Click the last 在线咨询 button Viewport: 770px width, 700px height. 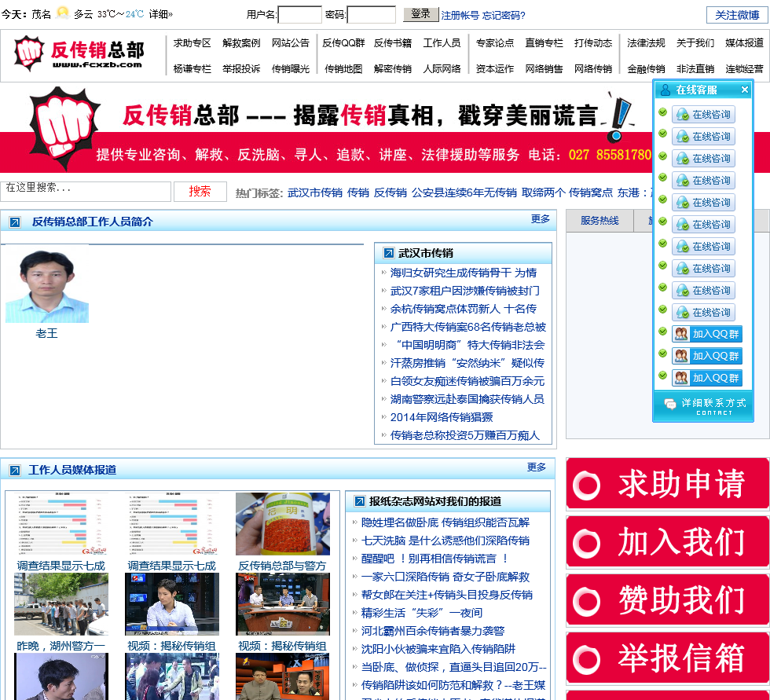(703, 312)
